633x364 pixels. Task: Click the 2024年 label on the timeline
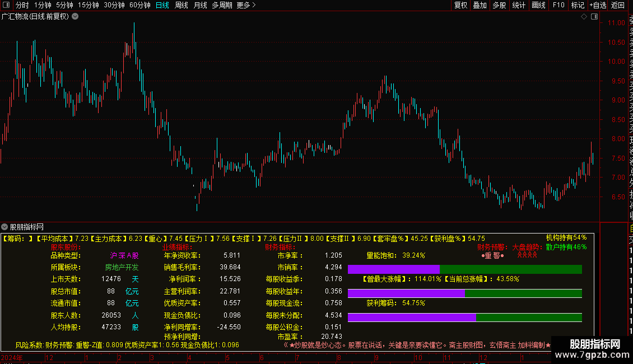(x=12, y=357)
